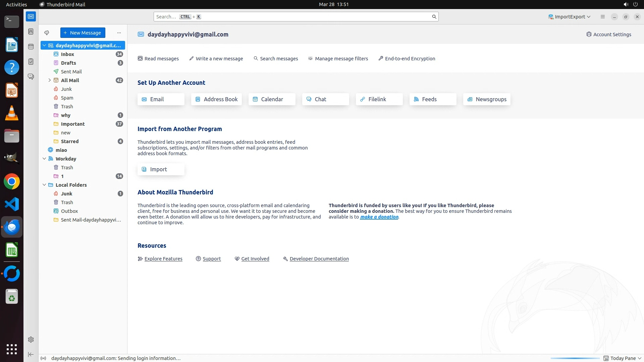The image size is (644, 362).
Task: Click the New Message button
Action: 83,33
